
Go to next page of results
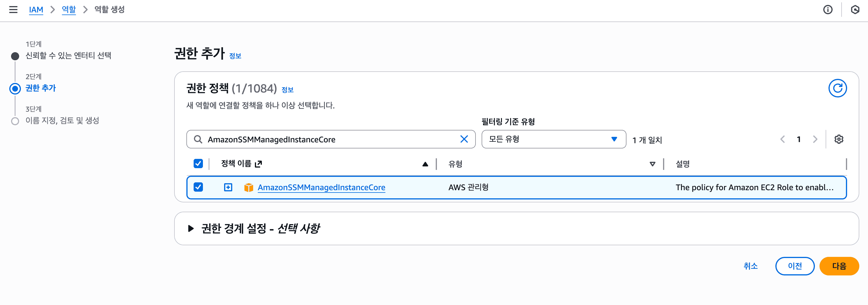(x=815, y=139)
